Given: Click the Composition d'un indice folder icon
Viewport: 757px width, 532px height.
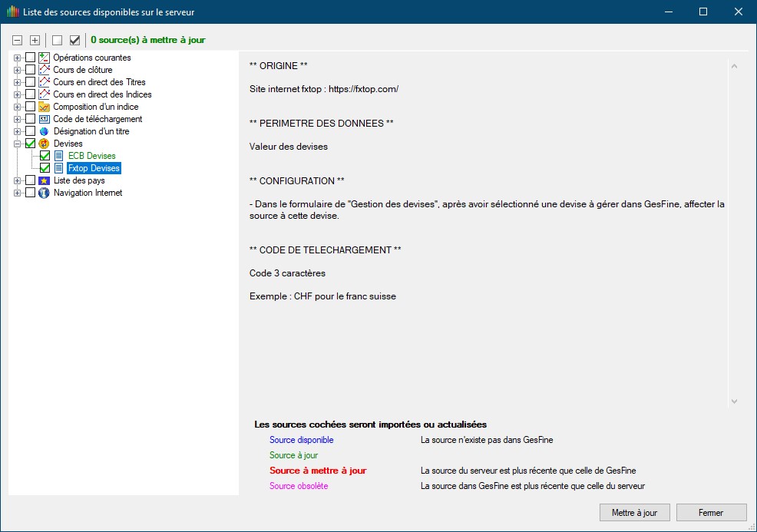Looking at the screenshot, I should click(44, 107).
